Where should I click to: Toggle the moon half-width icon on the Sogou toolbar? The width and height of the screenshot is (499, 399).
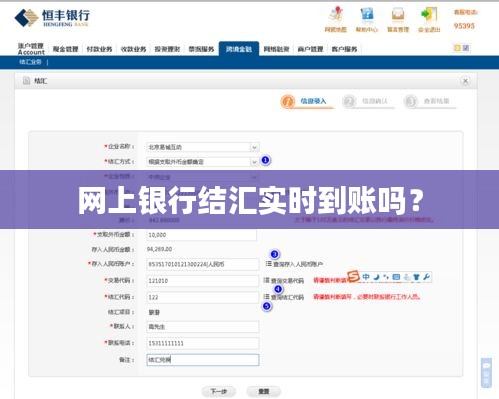pos(376,277)
